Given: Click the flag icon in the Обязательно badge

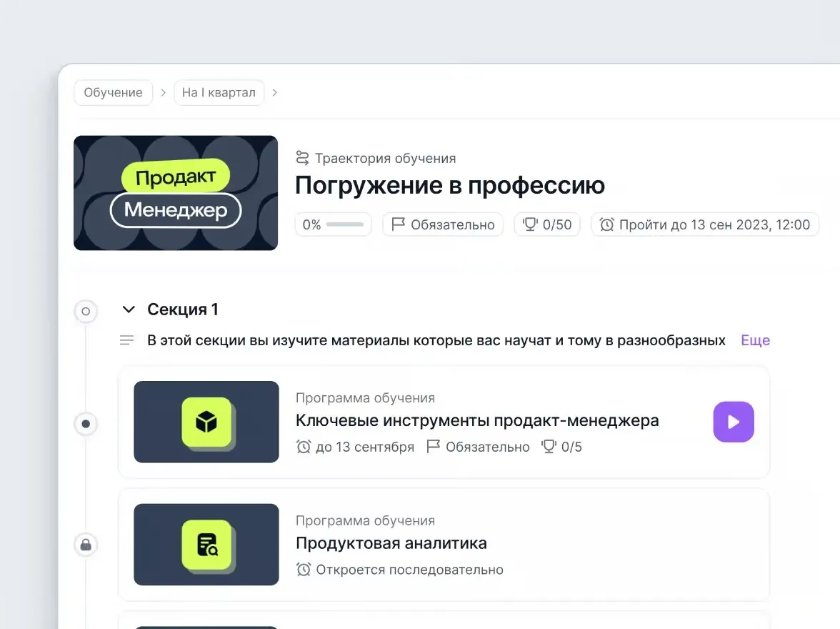Looking at the screenshot, I should point(399,224).
